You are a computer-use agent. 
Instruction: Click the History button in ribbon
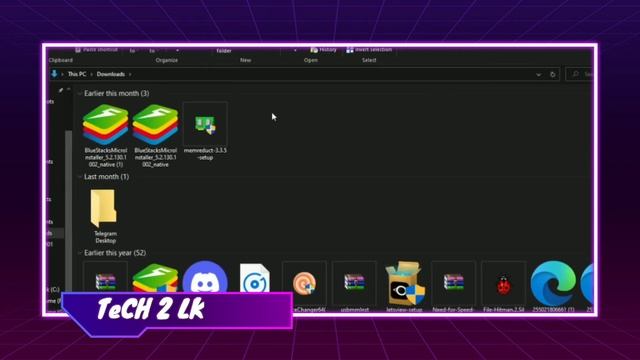323,50
